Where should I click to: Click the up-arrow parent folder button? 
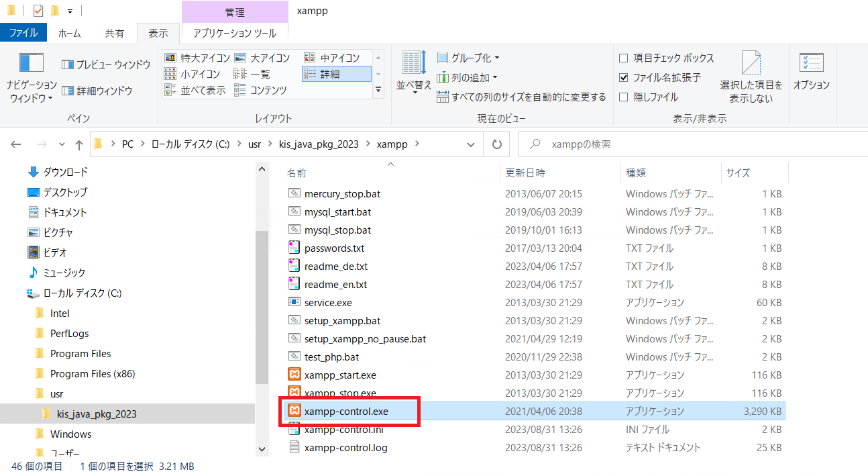[79, 144]
